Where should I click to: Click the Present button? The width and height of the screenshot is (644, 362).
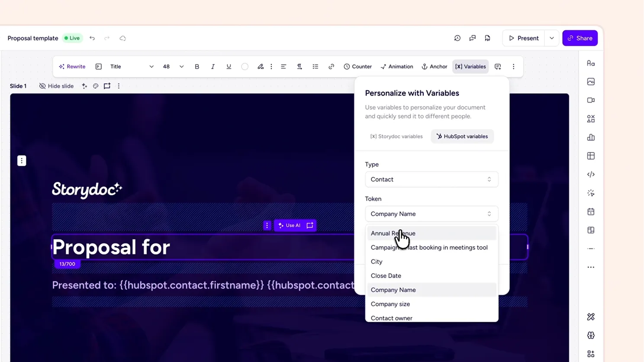[x=524, y=38]
